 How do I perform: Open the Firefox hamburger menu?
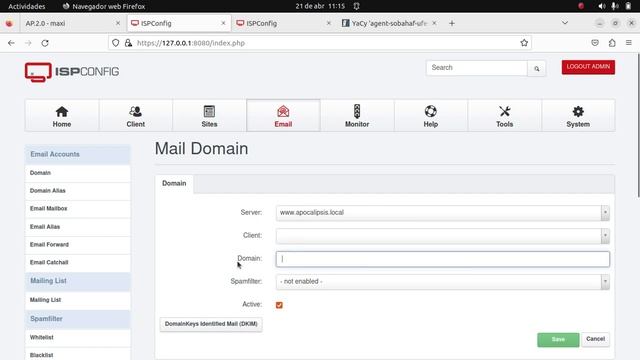(x=629, y=43)
